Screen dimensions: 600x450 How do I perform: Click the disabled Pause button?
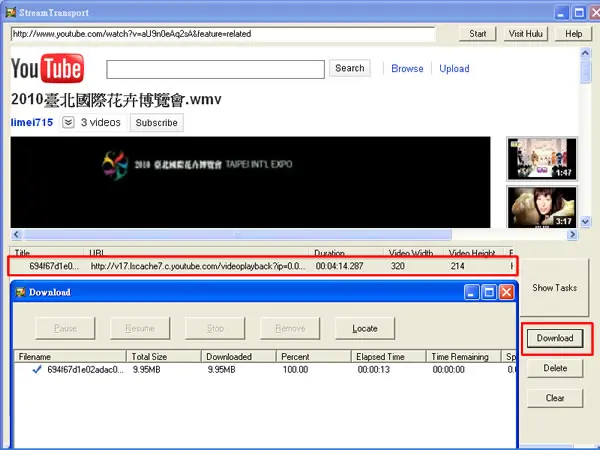[x=65, y=328]
